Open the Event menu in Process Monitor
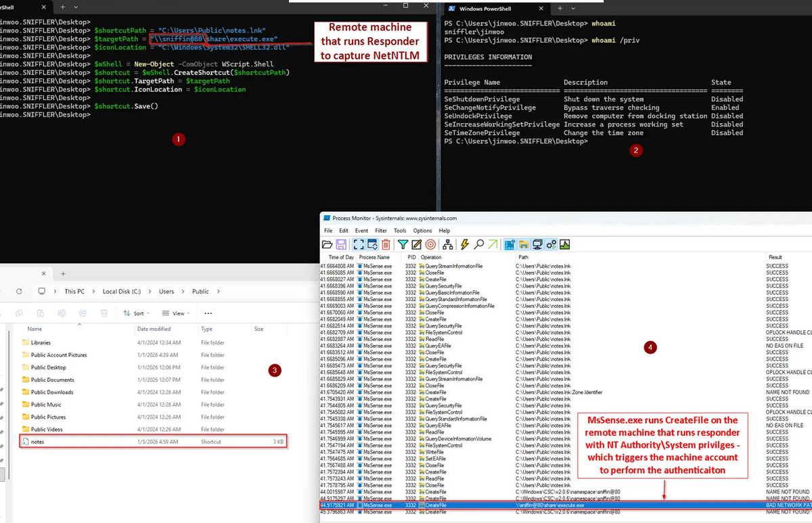The width and height of the screenshot is (812, 523). [362, 231]
